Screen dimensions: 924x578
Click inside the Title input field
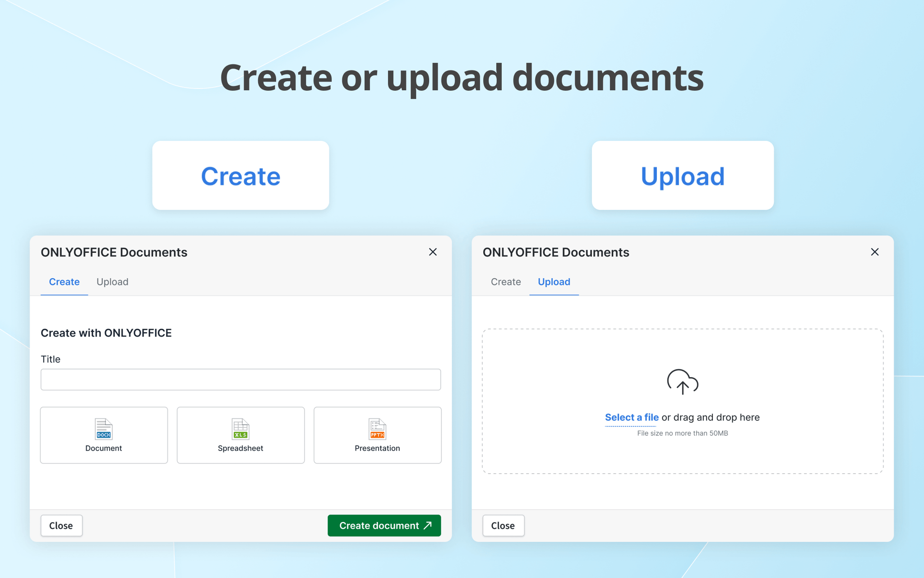point(240,379)
